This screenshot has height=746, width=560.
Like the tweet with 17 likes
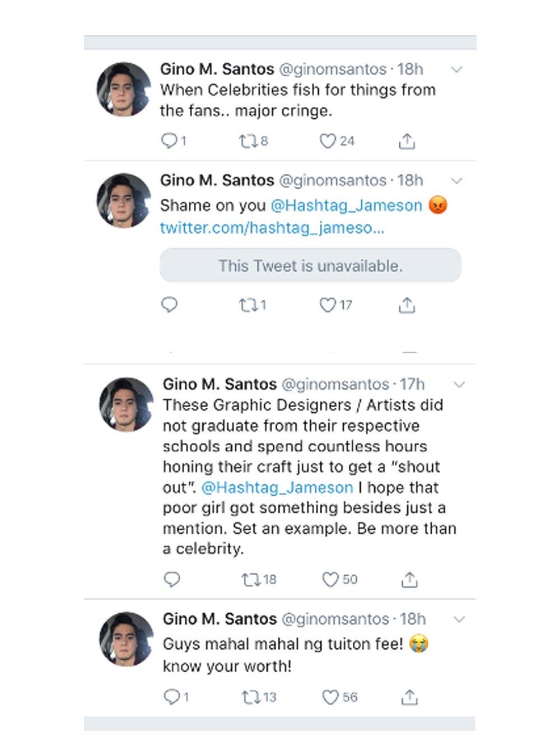[328, 305]
